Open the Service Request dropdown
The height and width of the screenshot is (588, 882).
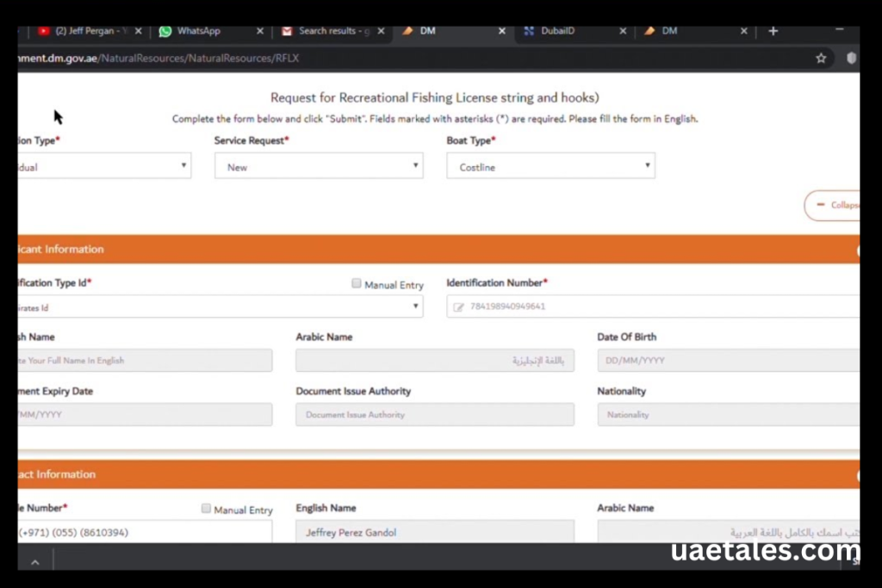tap(318, 167)
